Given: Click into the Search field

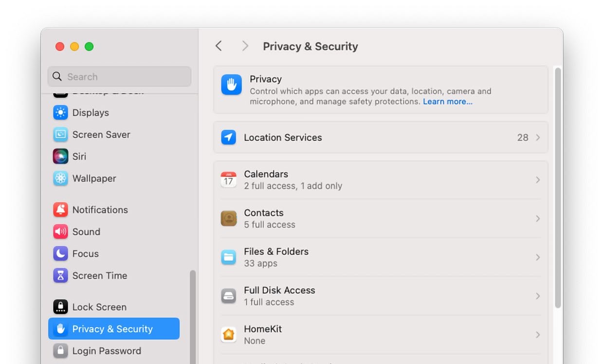Looking at the screenshot, I should tap(119, 76).
